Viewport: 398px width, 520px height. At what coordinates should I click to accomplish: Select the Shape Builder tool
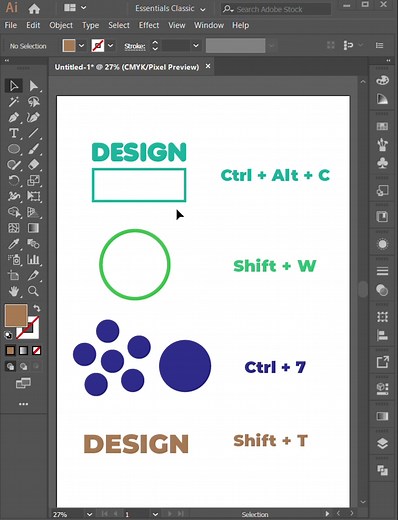pos(14,212)
